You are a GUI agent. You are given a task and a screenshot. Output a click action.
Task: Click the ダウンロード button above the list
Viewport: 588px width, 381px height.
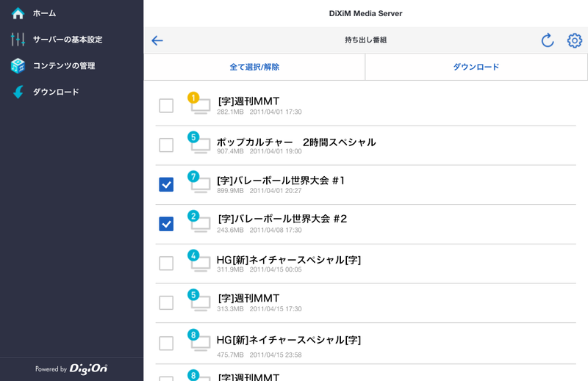coord(476,67)
